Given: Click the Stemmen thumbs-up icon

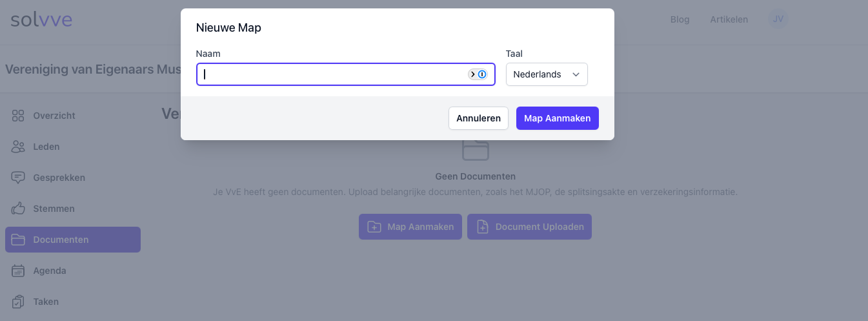Looking at the screenshot, I should coord(18,209).
